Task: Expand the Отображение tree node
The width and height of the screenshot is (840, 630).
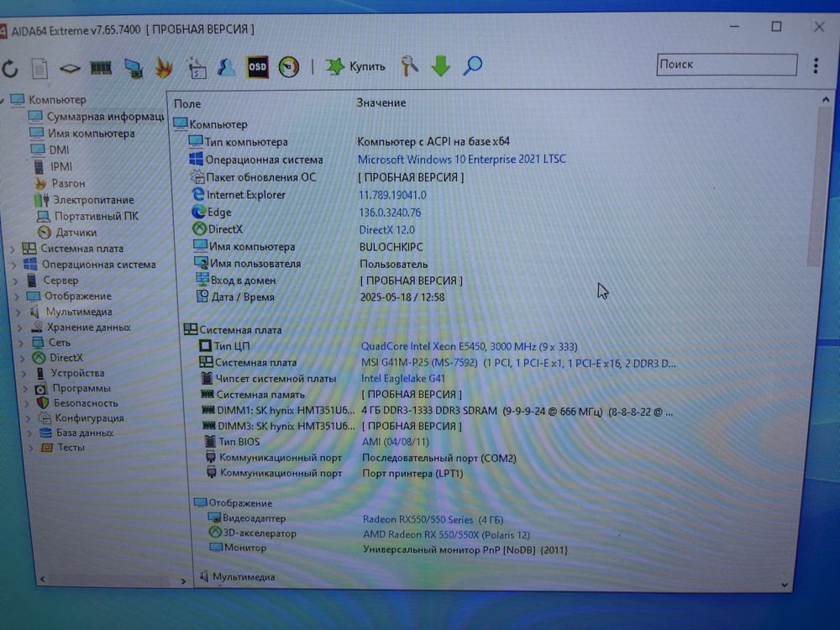Action: pos(17,297)
